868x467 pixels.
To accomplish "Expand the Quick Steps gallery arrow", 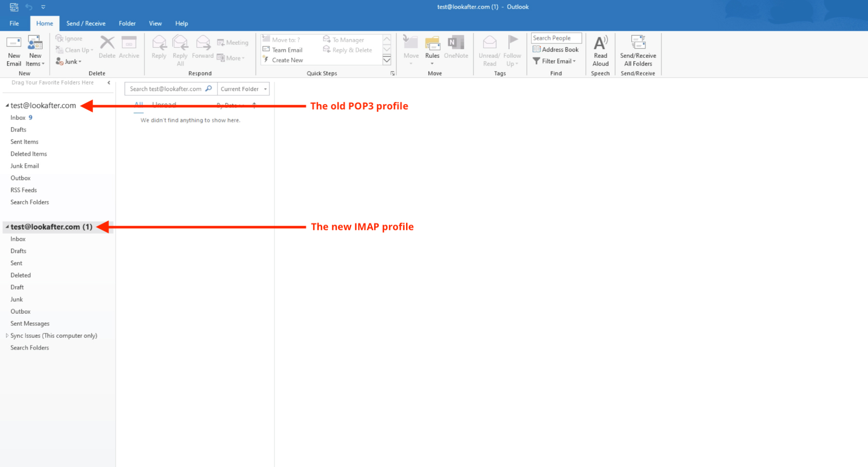I will pyautogui.click(x=387, y=60).
